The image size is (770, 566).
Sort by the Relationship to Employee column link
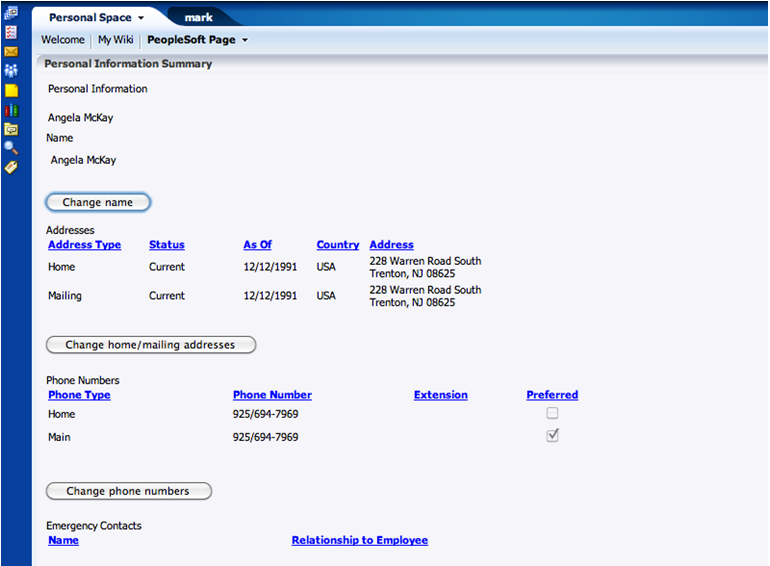pos(359,540)
